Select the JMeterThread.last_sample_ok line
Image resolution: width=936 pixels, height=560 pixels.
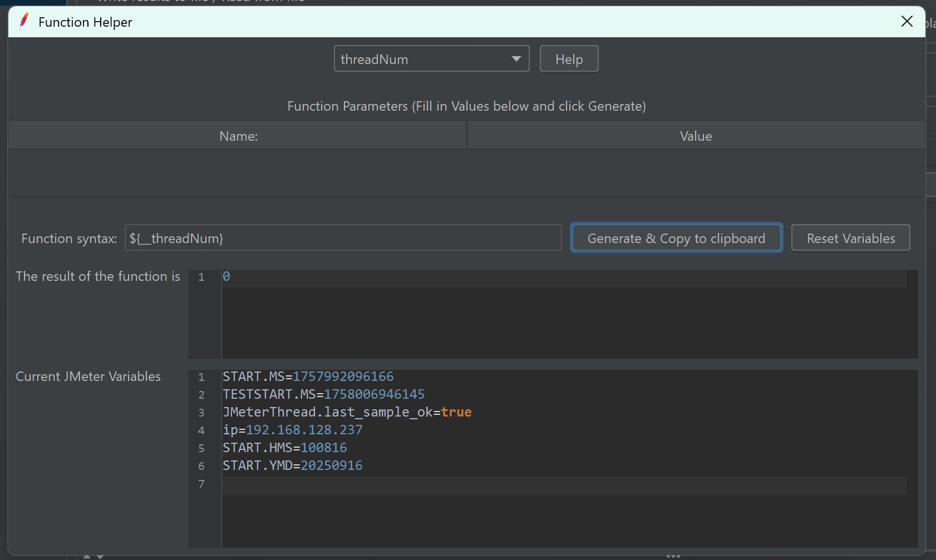click(347, 412)
